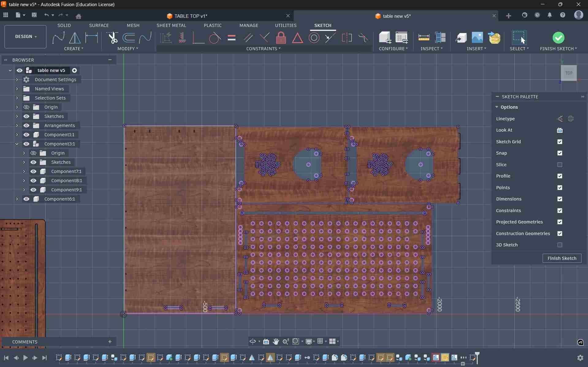Open the Measure tool under Inspect
The width and height of the screenshot is (588, 367).
tap(423, 38)
